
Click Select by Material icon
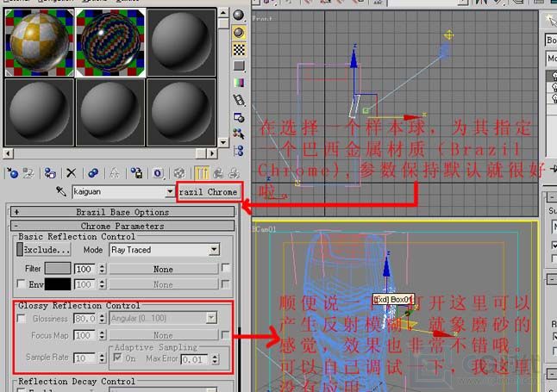tap(239, 134)
